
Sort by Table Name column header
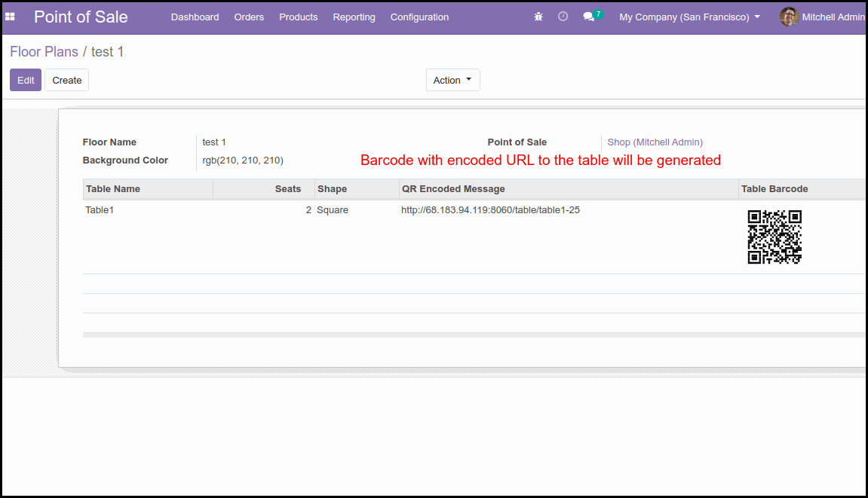tap(148, 188)
